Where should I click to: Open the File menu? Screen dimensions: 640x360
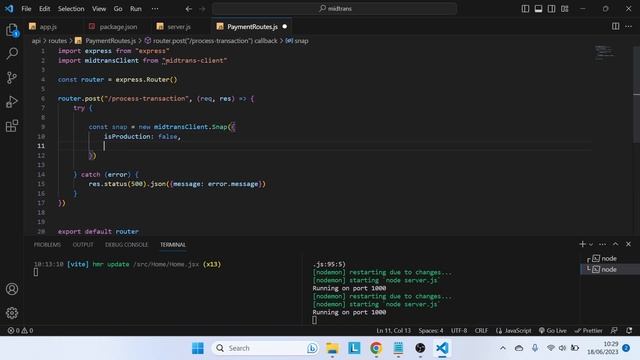[x=26, y=9]
